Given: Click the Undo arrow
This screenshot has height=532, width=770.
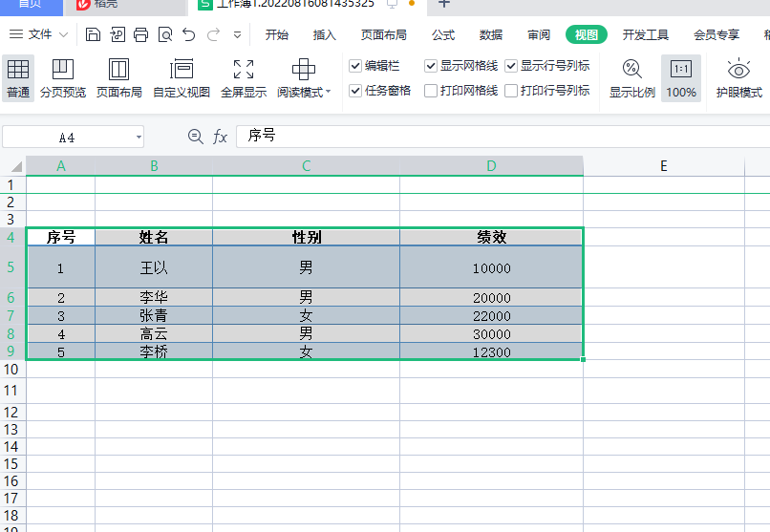Looking at the screenshot, I should tap(188, 34).
